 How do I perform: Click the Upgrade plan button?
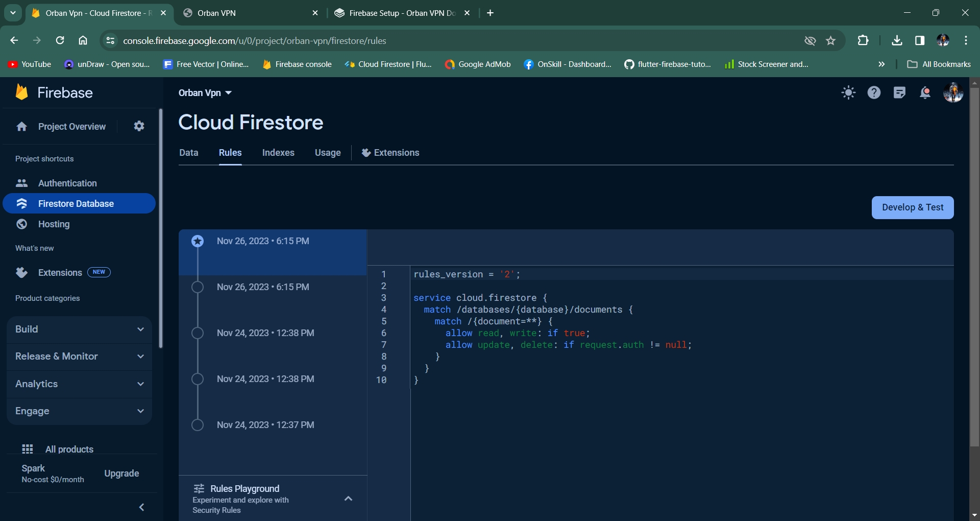pos(121,473)
